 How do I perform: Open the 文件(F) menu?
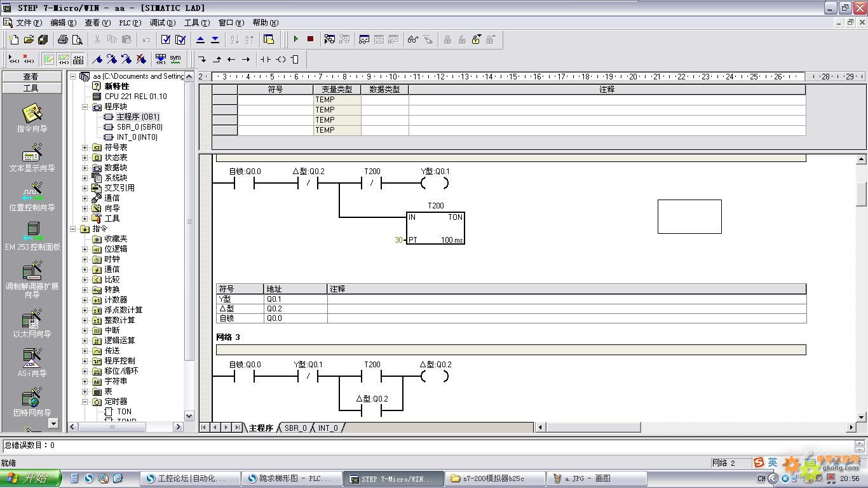click(x=29, y=22)
